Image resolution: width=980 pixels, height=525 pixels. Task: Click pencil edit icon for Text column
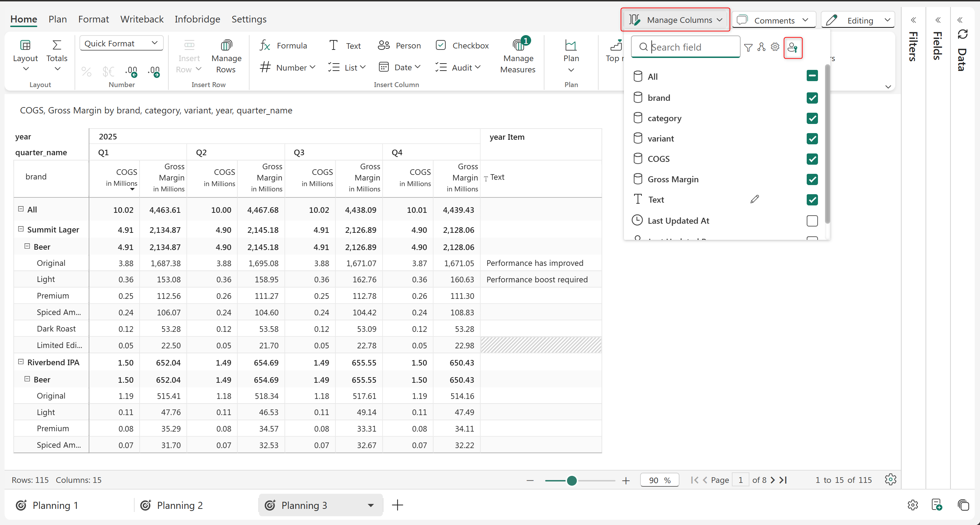click(x=754, y=199)
